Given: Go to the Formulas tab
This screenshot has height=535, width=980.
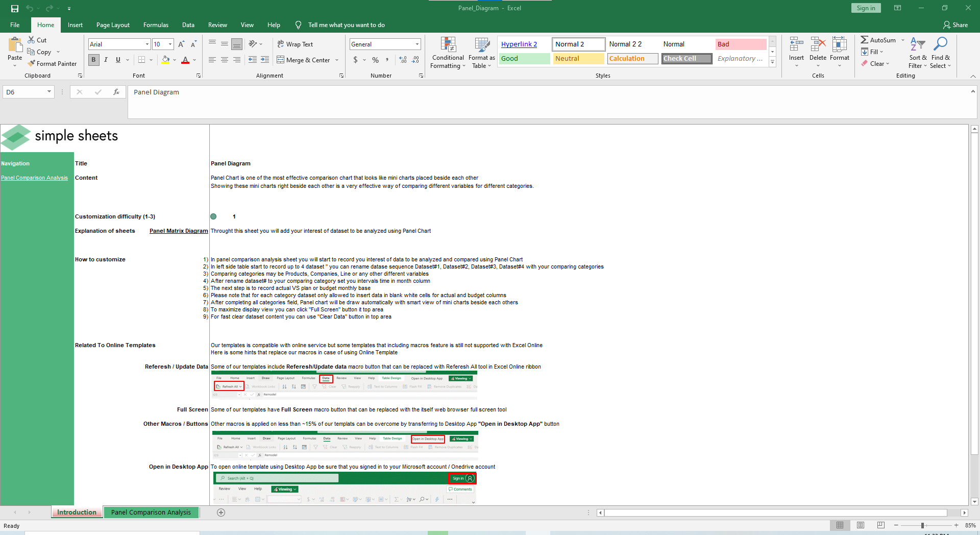Looking at the screenshot, I should (156, 25).
